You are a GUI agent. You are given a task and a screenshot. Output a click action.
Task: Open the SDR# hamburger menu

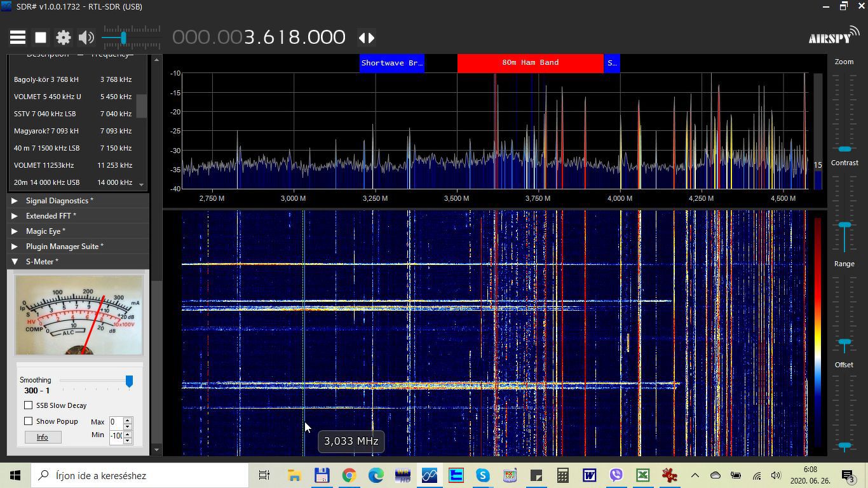(x=18, y=37)
